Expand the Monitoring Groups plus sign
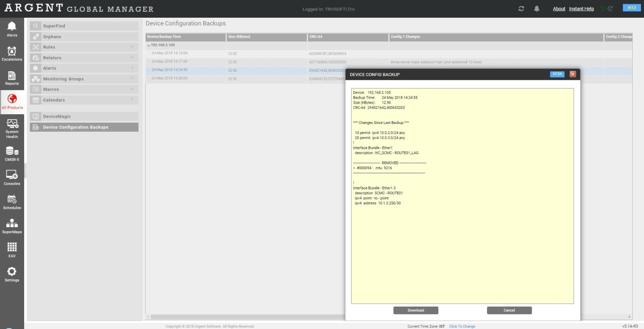Screen dimensions: 644x329 [132, 78]
